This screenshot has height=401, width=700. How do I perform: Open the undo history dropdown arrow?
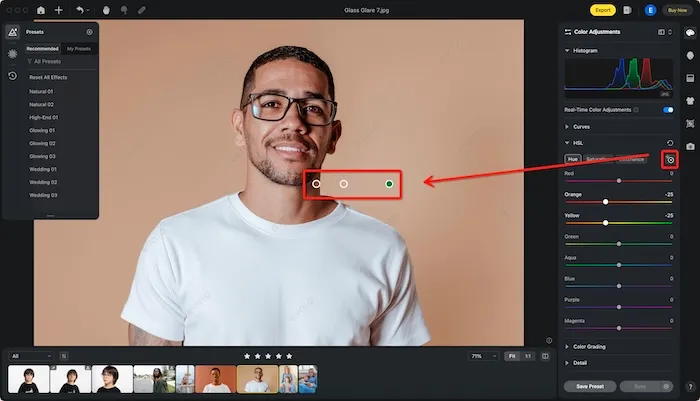pos(88,10)
